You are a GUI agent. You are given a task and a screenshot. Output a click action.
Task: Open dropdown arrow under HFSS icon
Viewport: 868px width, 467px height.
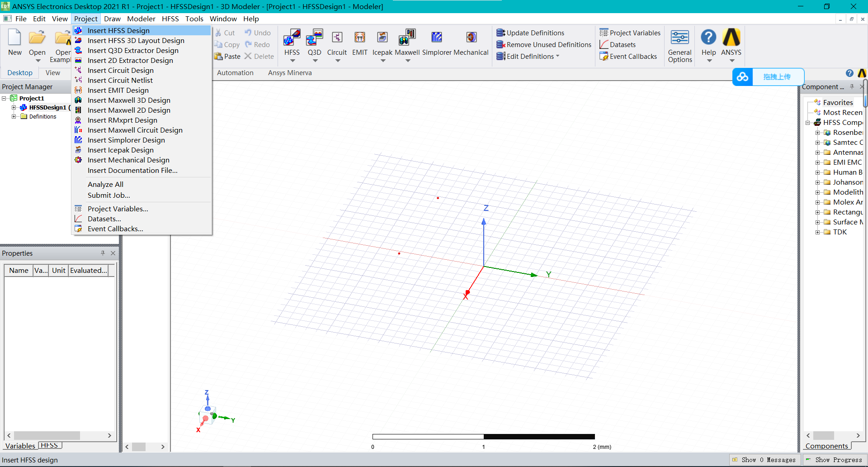click(292, 61)
